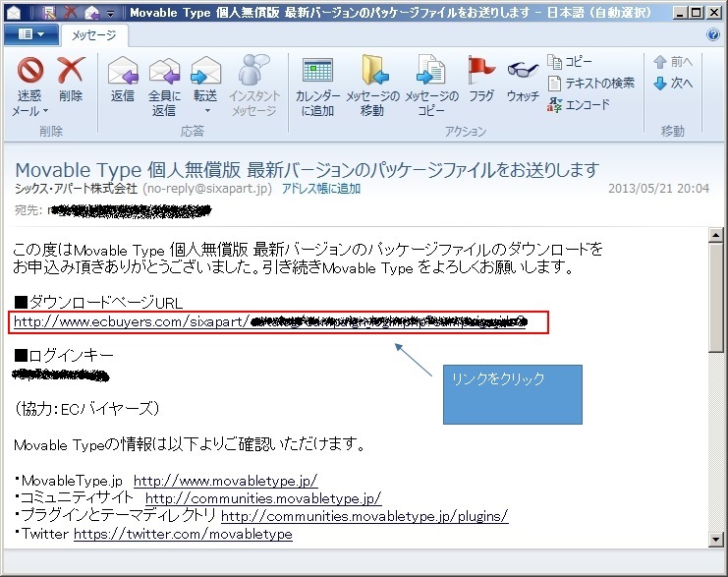The width and height of the screenshot is (728, 577).
Task: Open the ecbuyers.com download page URL
Action: 270,321
